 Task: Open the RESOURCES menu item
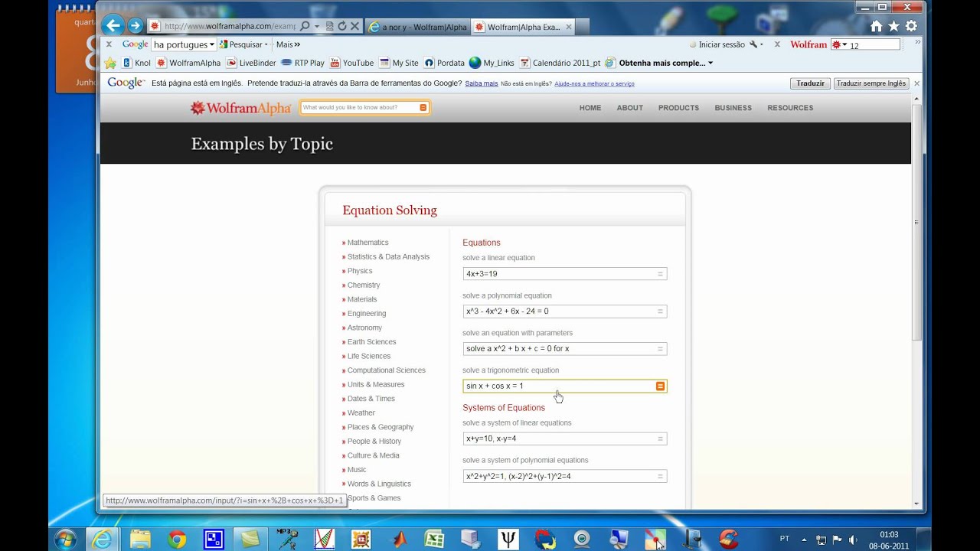click(x=790, y=108)
